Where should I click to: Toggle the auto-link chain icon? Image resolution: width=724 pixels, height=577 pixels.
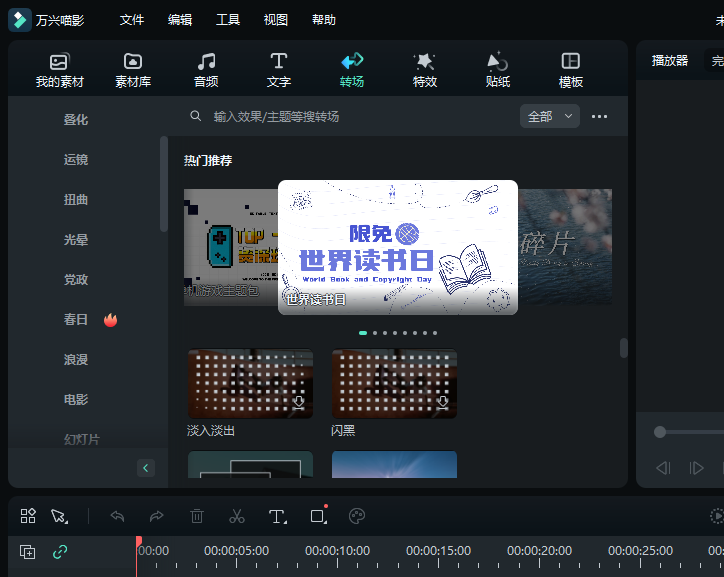[60, 552]
